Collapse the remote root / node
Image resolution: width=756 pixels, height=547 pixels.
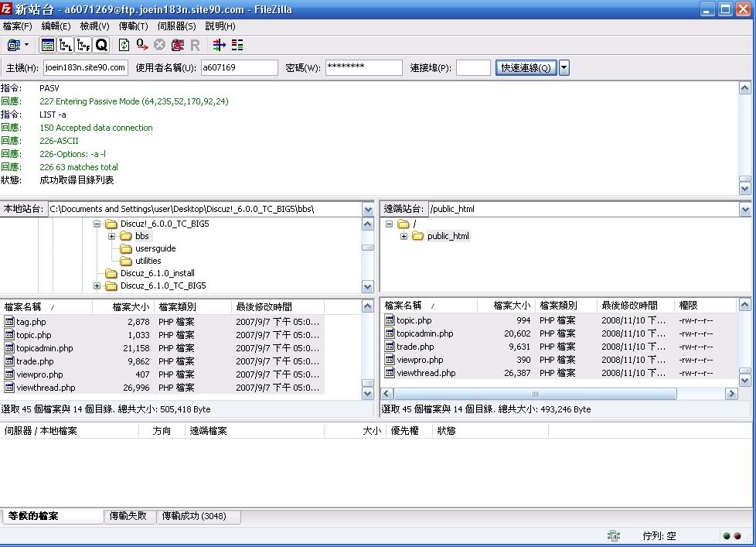tap(389, 224)
